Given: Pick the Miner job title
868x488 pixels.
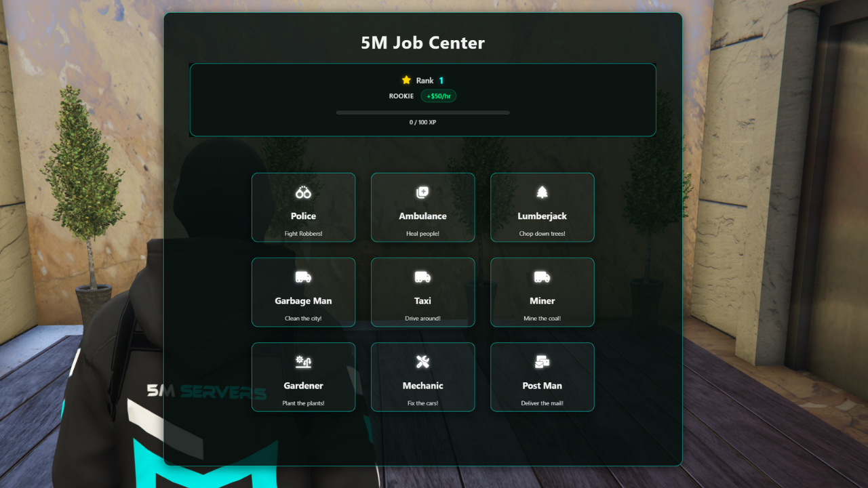Looking at the screenshot, I should click(x=542, y=301).
